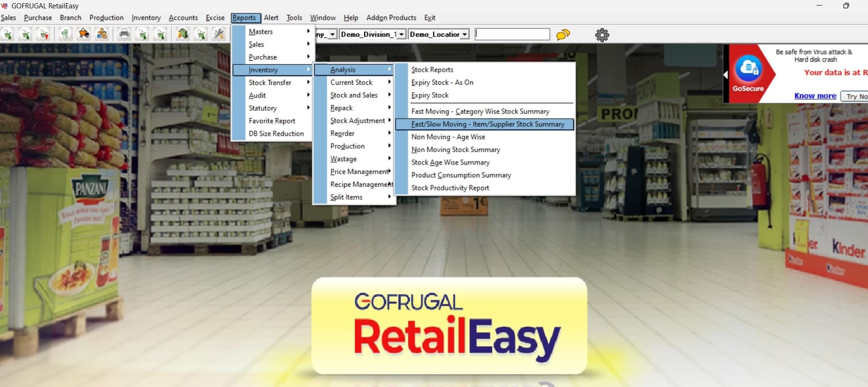Click the printer toolbar icon
Viewport: 868px width, 387px height.
[124, 34]
